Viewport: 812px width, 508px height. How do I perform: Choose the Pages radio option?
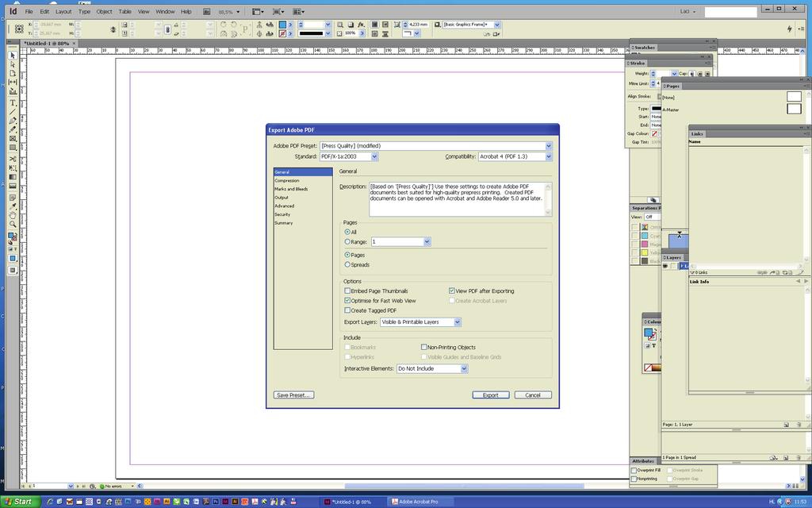[x=347, y=255]
